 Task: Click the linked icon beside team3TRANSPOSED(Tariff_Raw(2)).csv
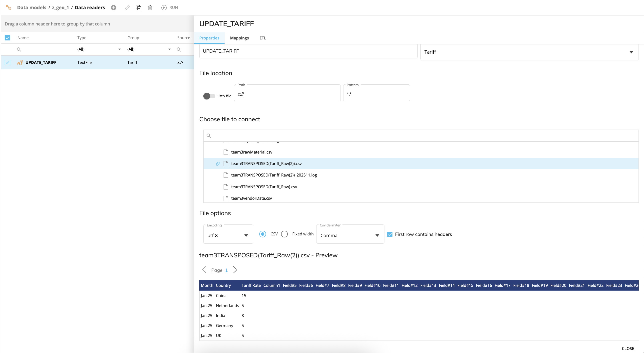(218, 164)
